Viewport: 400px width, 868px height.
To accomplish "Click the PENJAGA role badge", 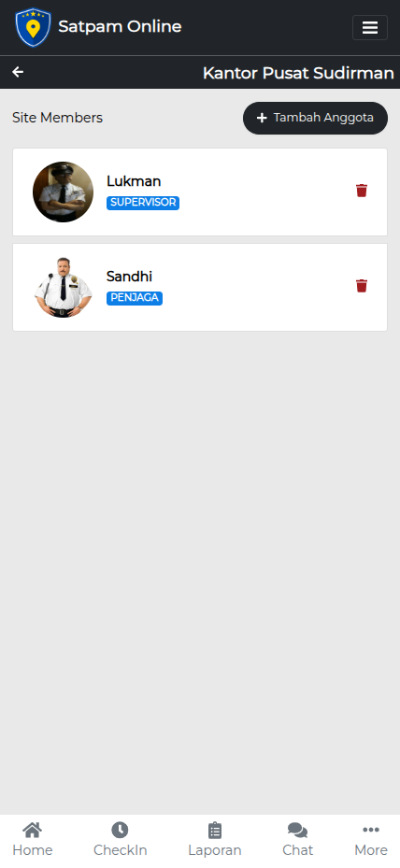I will 135,298.
